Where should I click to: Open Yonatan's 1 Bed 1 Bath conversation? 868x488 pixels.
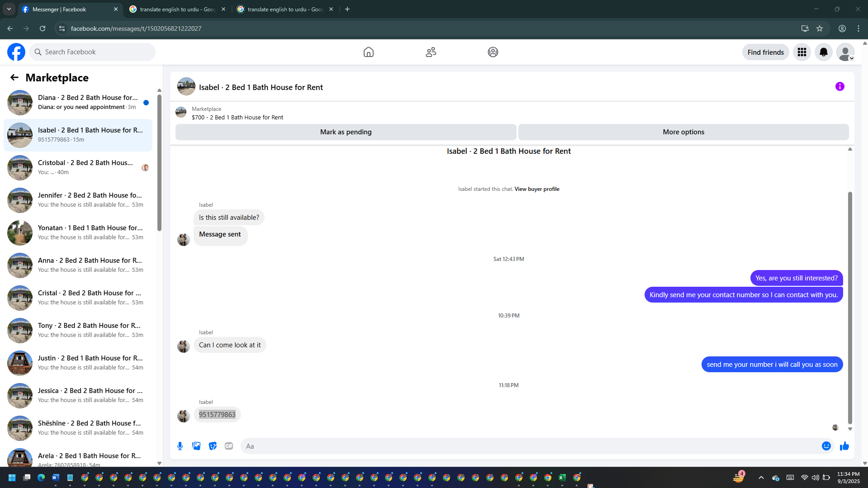(78, 233)
